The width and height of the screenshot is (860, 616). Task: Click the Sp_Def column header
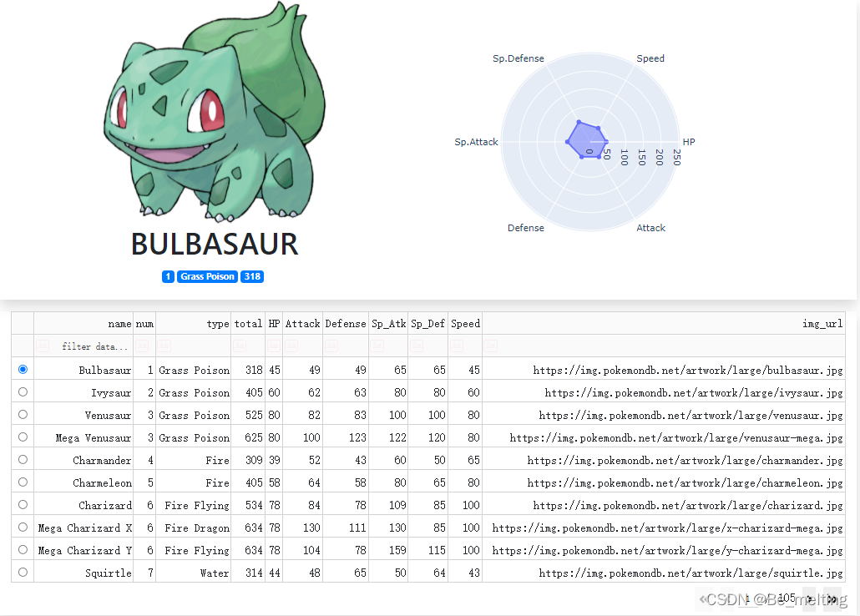[427, 324]
